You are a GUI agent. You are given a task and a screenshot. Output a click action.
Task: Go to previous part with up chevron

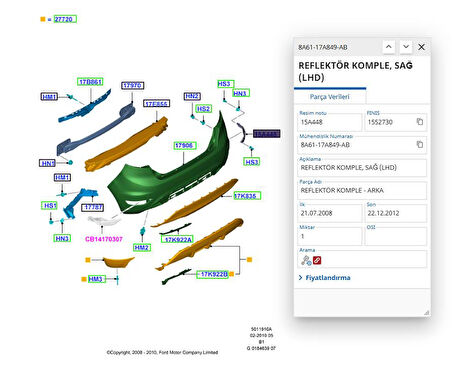[389, 47]
